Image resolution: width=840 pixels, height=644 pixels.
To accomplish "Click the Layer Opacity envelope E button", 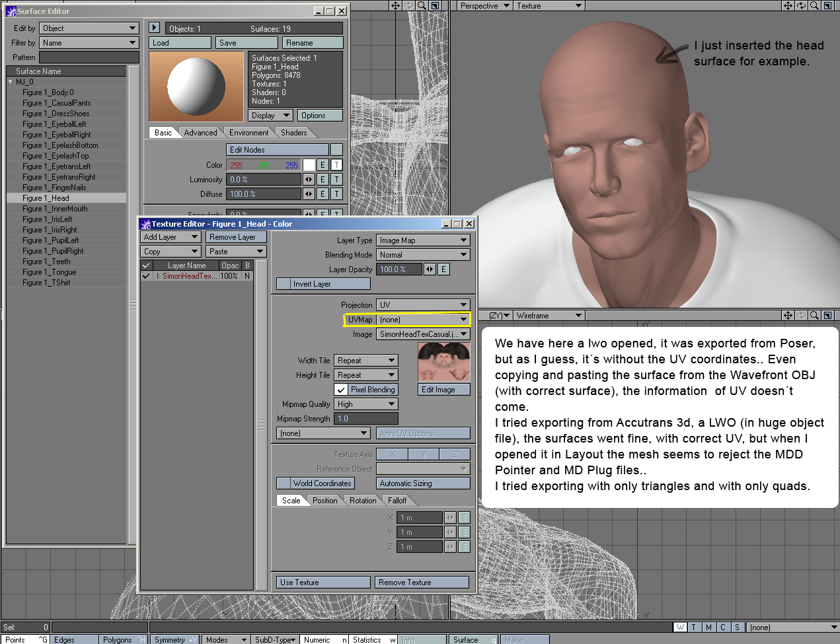I will pyautogui.click(x=443, y=269).
